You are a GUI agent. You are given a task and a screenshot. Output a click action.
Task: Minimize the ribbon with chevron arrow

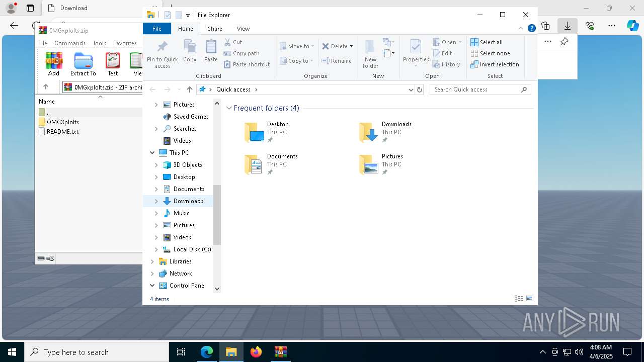coord(521,29)
